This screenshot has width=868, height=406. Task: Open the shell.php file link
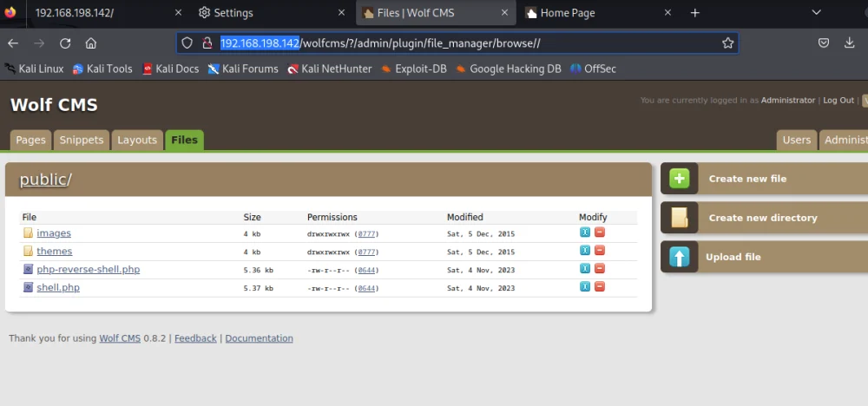[58, 288]
